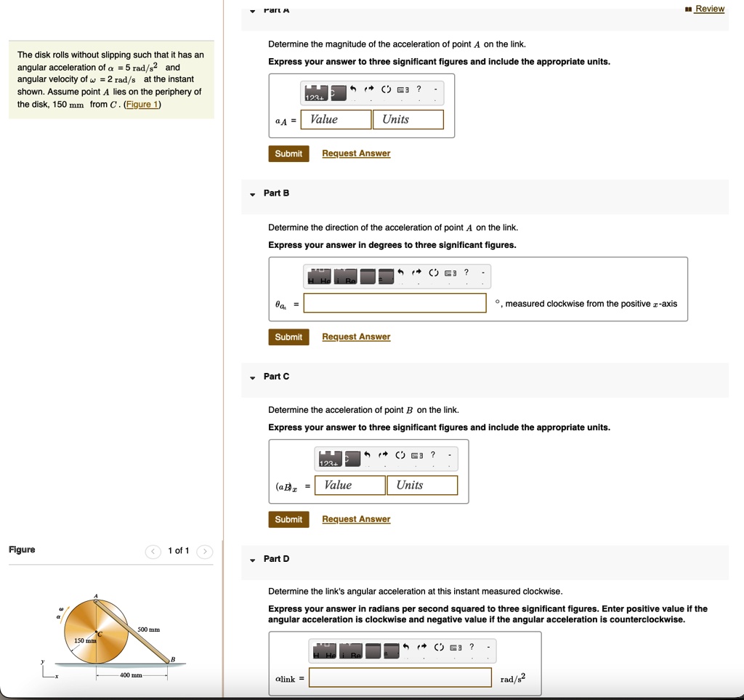Open the help question mark in Part D toolbar
The width and height of the screenshot is (744, 700).
point(471,647)
